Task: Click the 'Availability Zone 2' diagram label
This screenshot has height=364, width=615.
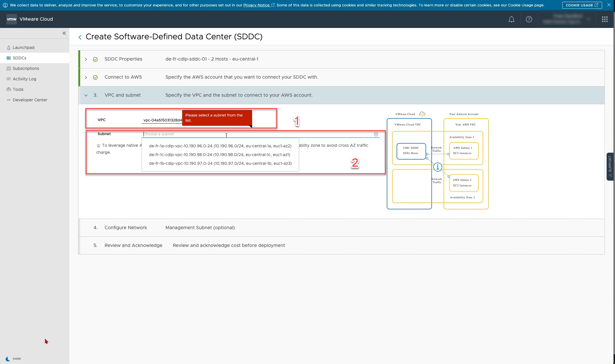Action: click(x=462, y=197)
